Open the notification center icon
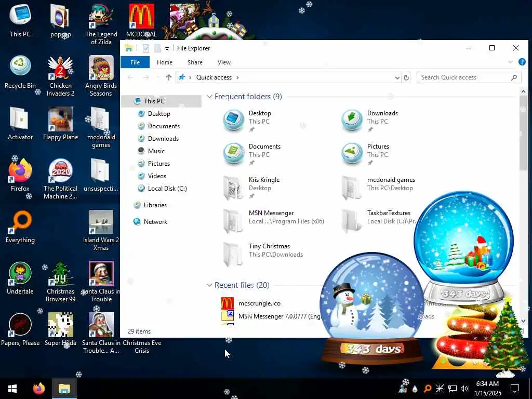This screenshot has width=532, height=399. [x=515, y=389]
